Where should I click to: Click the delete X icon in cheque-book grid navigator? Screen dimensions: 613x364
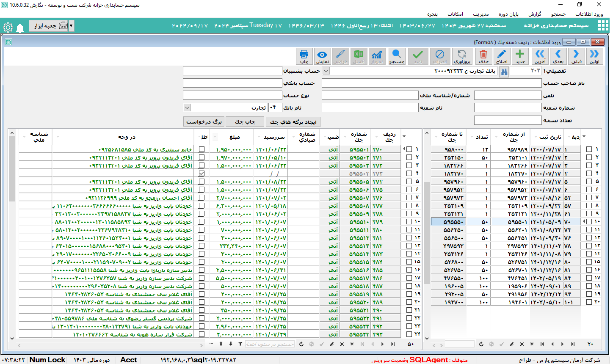[x=522, y=344]
